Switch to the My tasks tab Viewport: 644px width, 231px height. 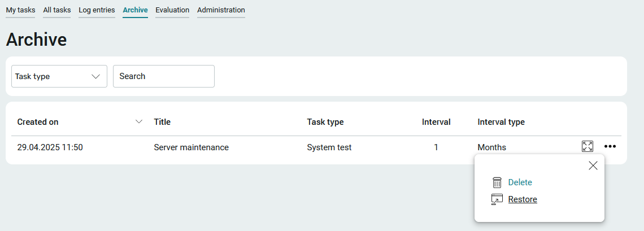[x=20, y=10]
